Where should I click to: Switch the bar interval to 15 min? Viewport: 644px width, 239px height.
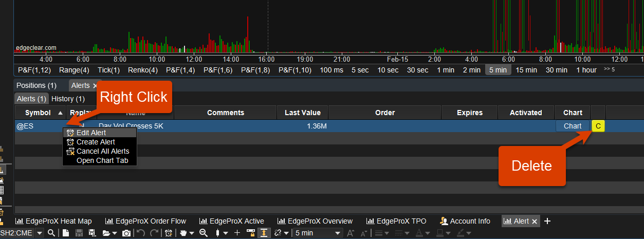526,70
